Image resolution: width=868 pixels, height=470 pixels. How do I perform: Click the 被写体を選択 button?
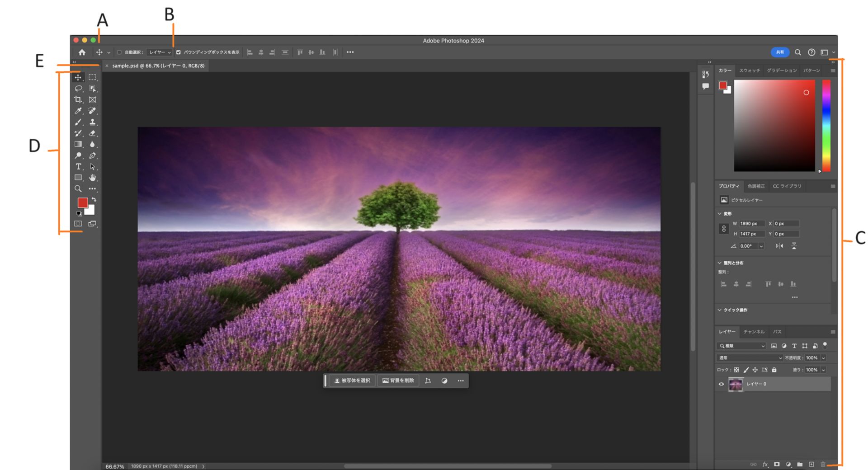click(353, 381)
